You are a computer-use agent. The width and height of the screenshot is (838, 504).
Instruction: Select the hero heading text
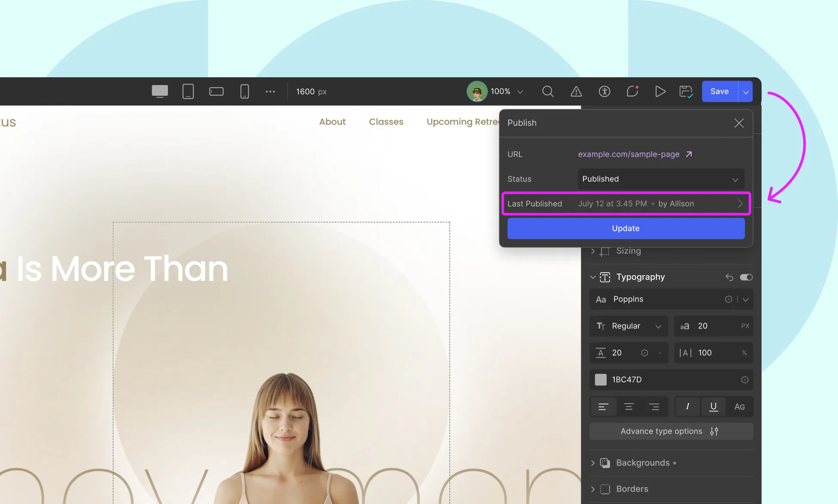coord(114,269)
